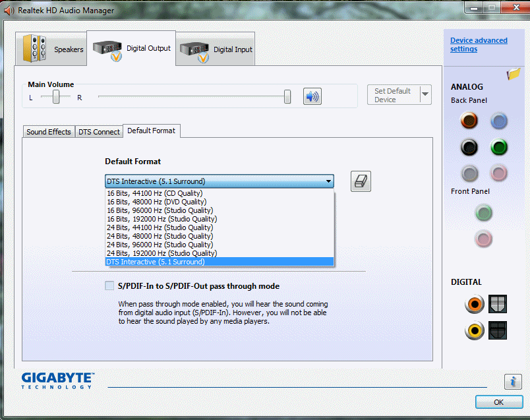Select the gray back panel jack

[x=469, y=173]
